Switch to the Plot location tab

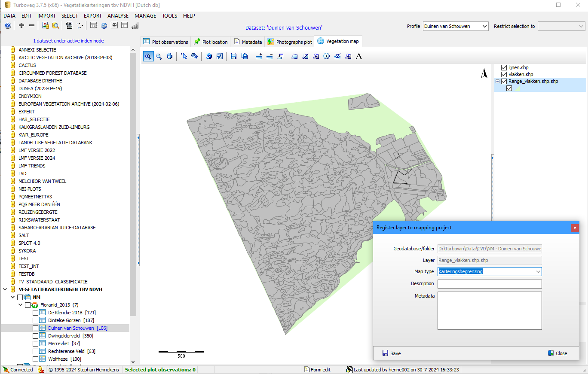tap(211, 42)
